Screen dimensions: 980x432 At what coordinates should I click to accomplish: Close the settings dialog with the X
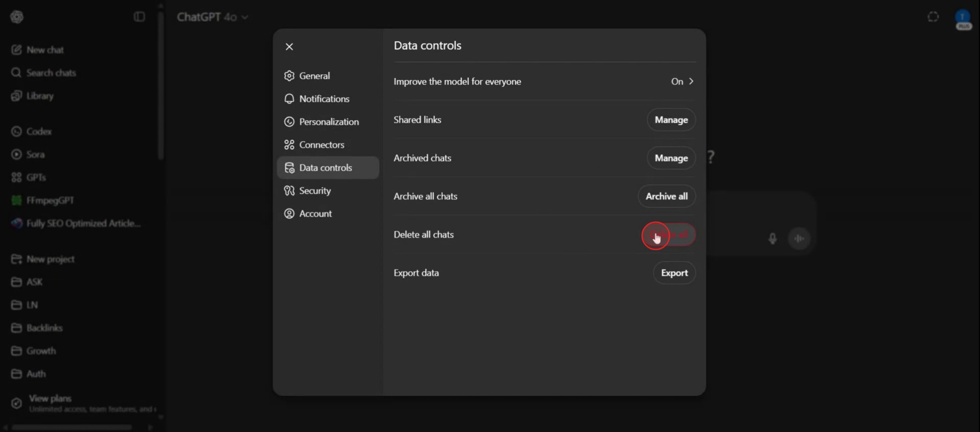[289, 46]
